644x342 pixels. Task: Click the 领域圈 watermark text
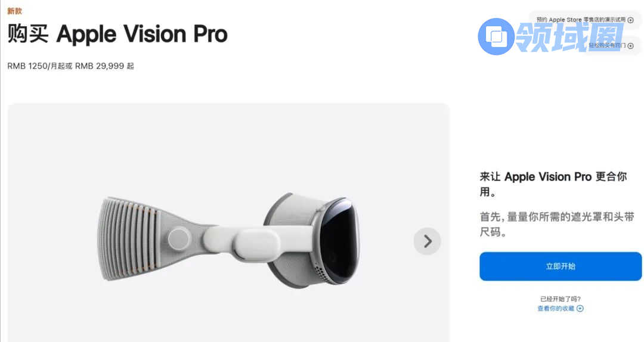(569, 36)
